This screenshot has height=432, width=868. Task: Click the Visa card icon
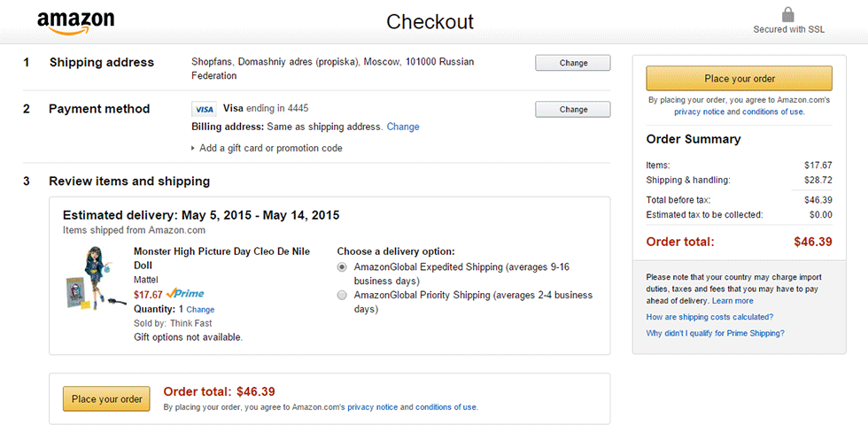tap(204, 109)
